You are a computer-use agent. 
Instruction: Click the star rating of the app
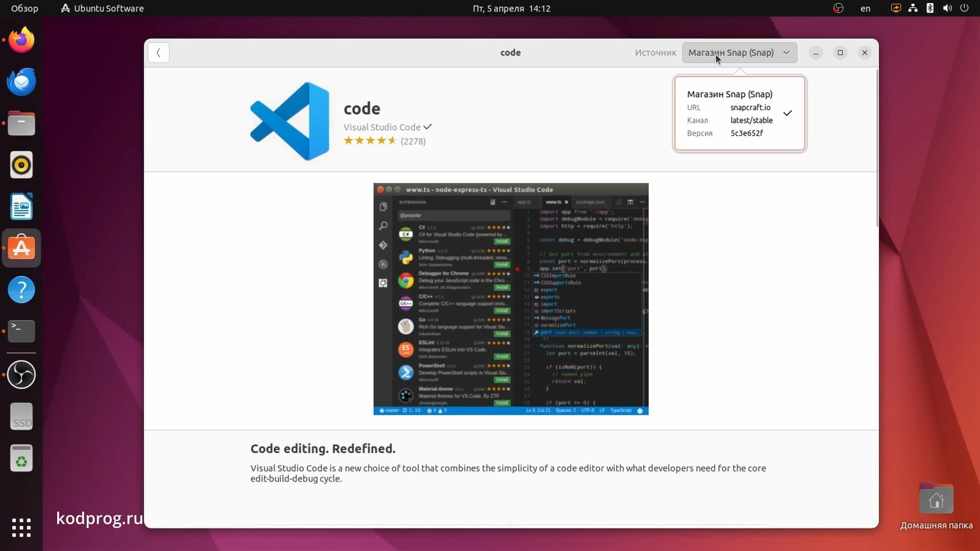370,141
